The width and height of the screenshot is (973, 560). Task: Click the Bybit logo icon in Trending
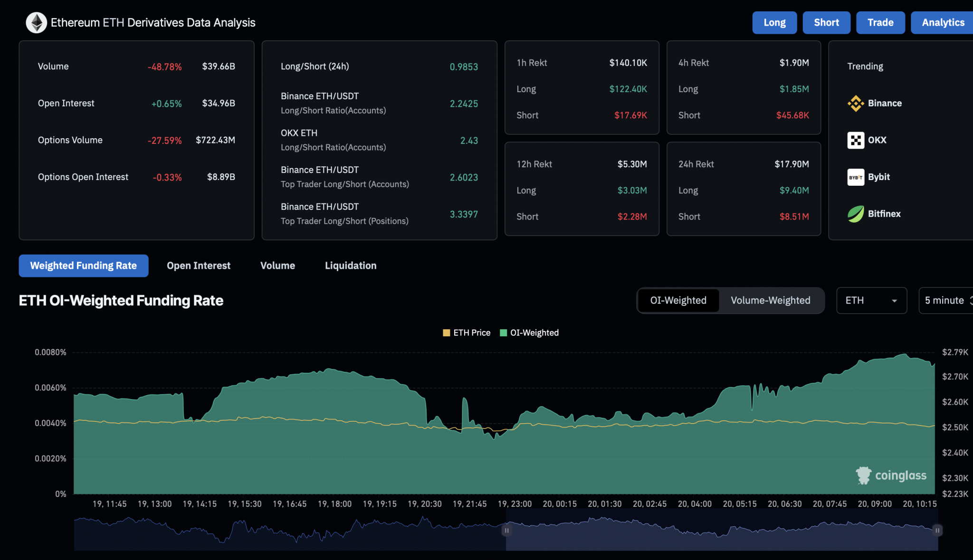pos(856,177)
